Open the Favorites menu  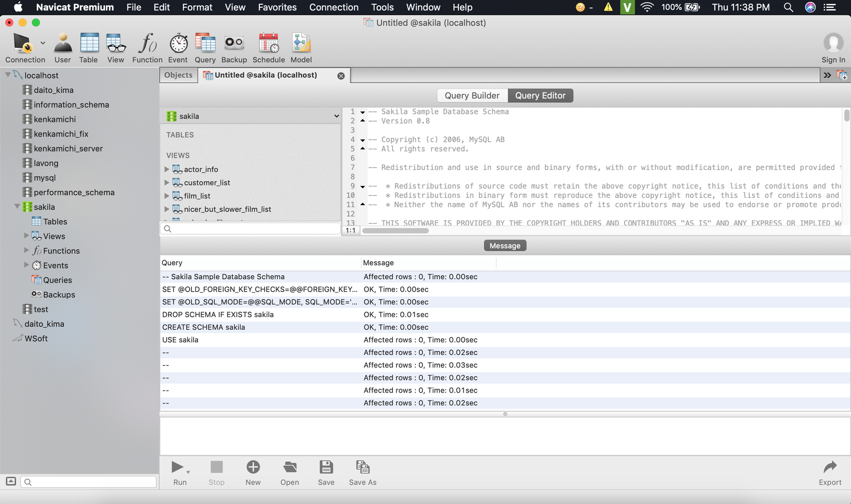point(277,7)
